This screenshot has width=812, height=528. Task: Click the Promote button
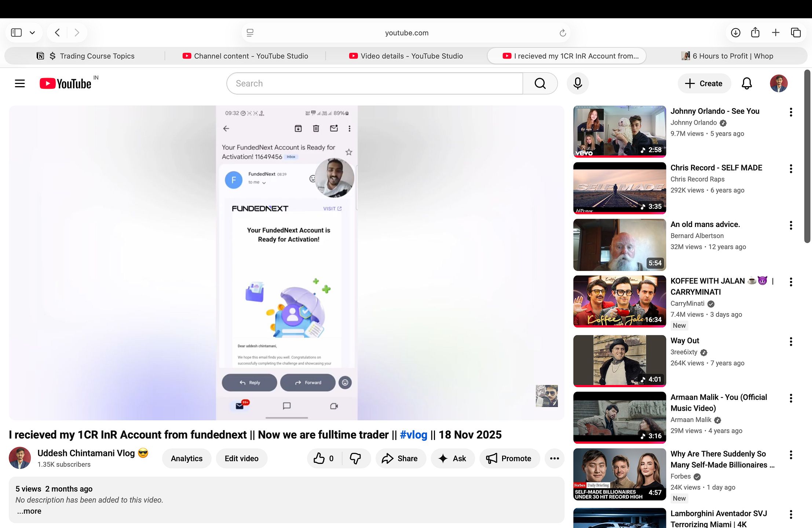[509, 458]
